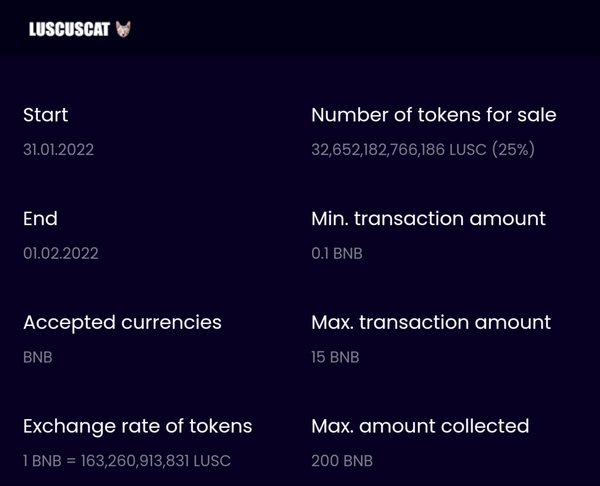Select the Start label

tap(46, 115)
